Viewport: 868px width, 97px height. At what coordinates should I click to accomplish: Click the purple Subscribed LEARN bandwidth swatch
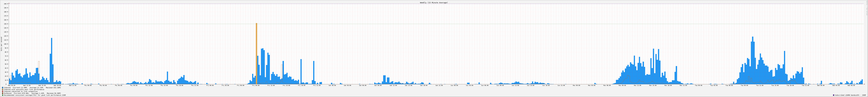(x=834, y=95)
